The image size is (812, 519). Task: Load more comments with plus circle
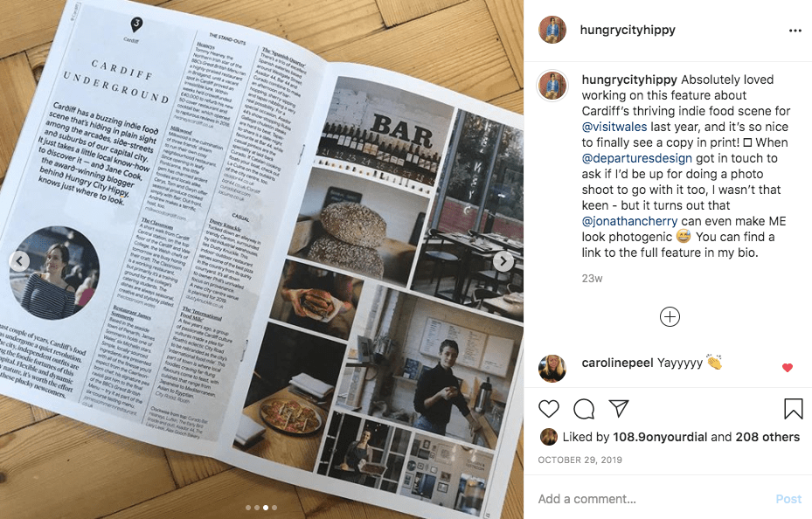coord(670,316)
